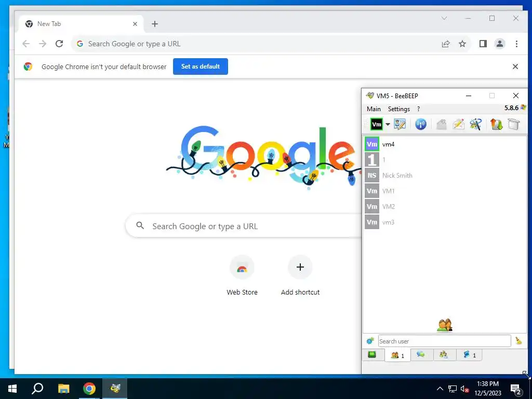Click the create group chat icon
Screen dimensions: 532x399
[476, 125]
